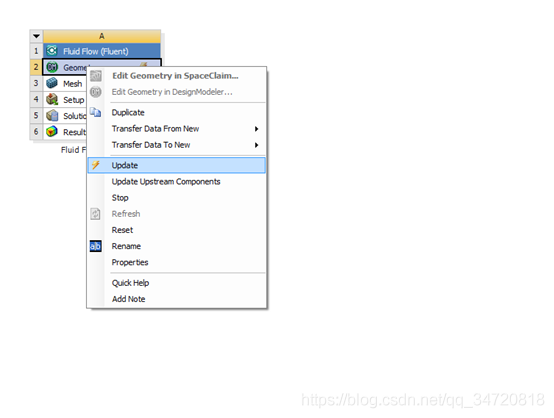Viewport: 554px width, 418px height.
Task: Open Quick Help entry
Action: coord(130,283)
